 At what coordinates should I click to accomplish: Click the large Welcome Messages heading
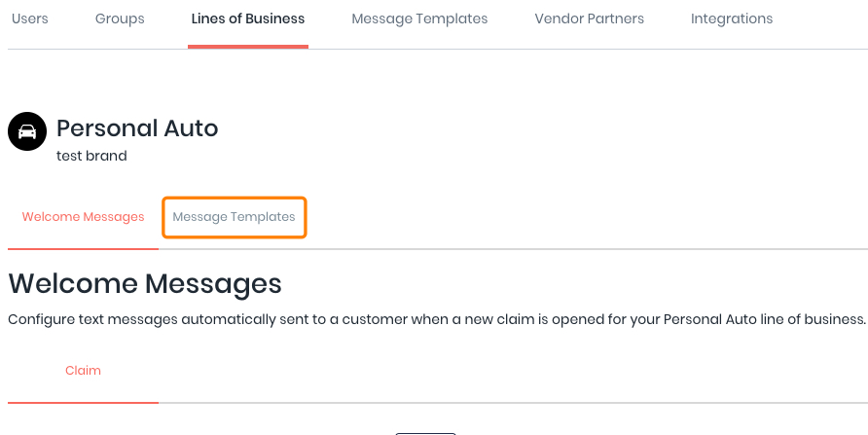point(145,283)
